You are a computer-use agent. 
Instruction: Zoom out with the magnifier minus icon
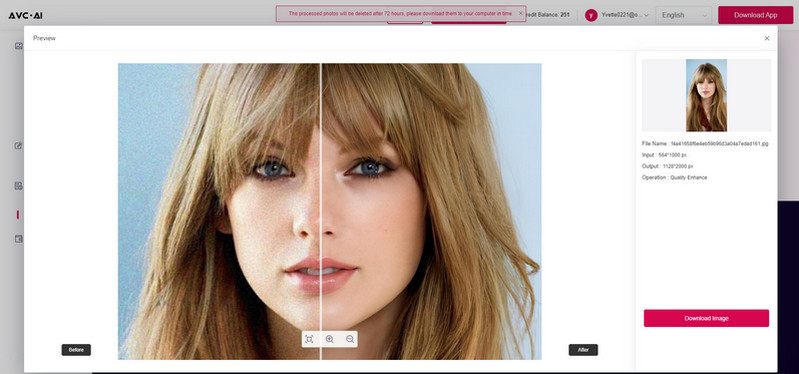coord(350,339)
